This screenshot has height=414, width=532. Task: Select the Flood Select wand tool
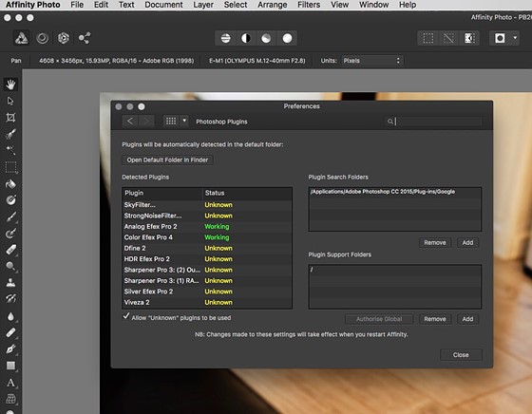[10, 150]
